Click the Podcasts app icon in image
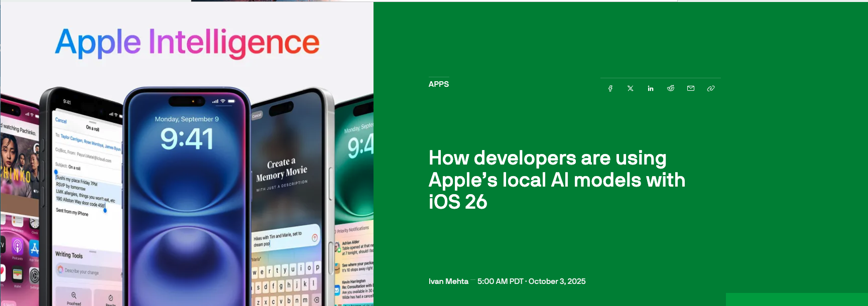The width and height of the screenshot is (868, 306). click(18, 247)
